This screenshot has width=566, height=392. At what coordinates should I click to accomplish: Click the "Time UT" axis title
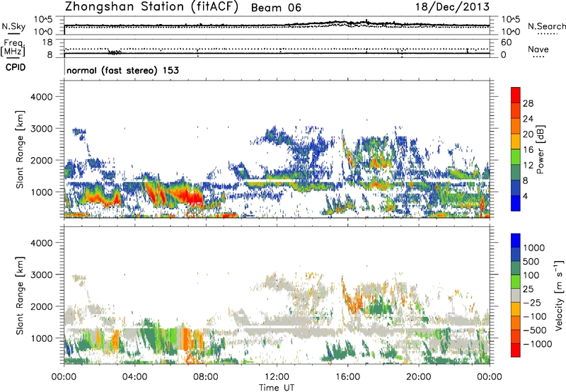click(277, 387)
